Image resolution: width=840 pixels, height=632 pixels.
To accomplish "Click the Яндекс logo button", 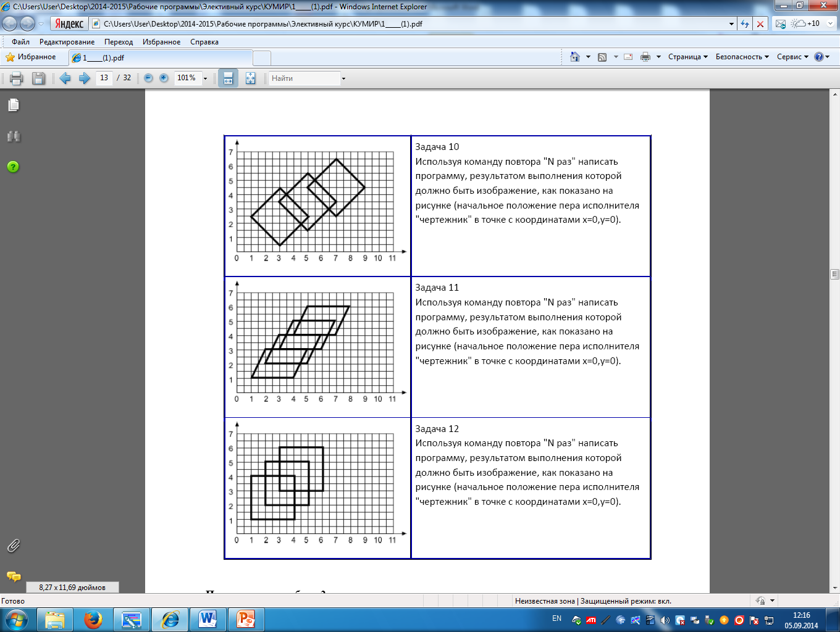I will point(69,23).
